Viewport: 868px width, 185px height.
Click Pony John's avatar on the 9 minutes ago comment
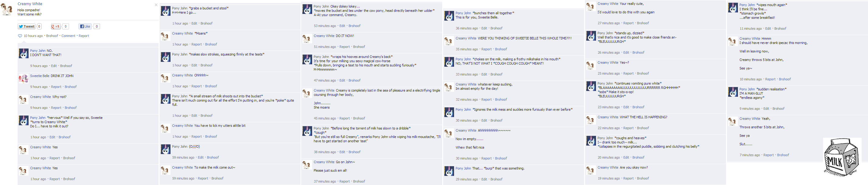click(733, 92)
